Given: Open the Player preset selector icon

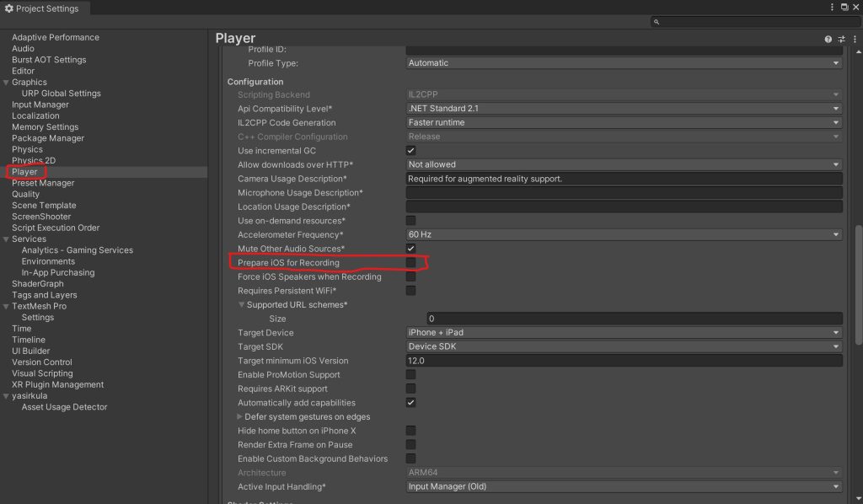Looking at the screenshot, I should (x=842, y=39).
